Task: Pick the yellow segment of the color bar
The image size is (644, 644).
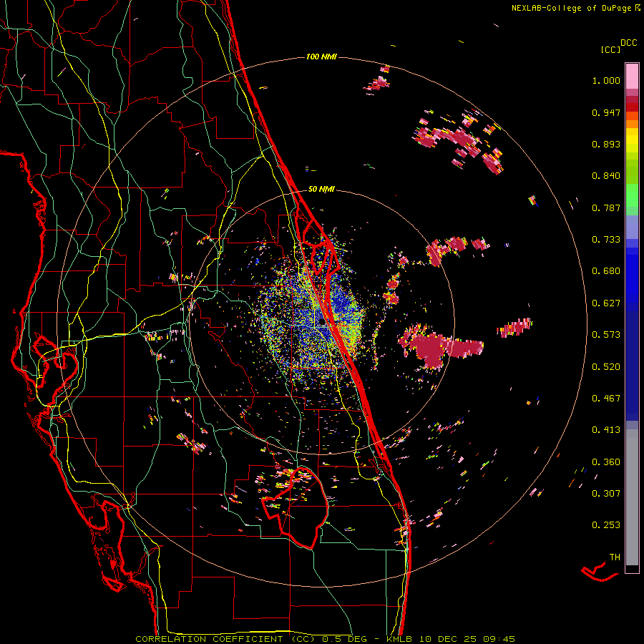Action: [x=632, y=141]
